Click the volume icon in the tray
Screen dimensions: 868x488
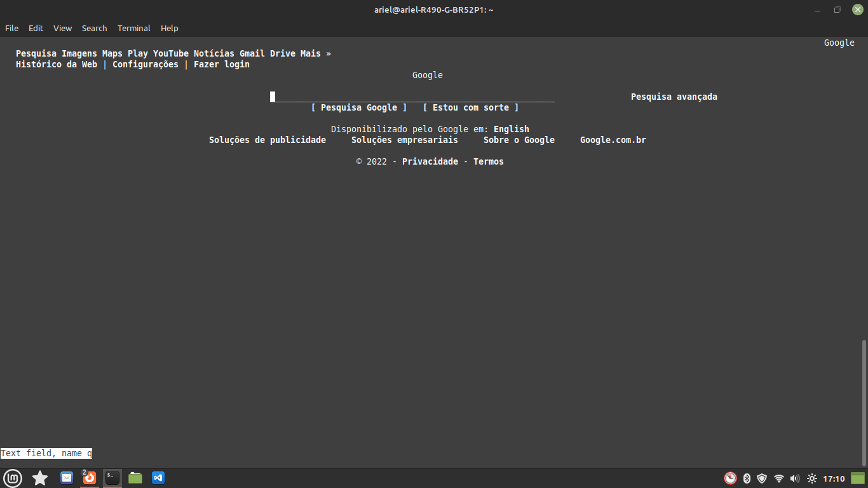(x=795, y=478)
